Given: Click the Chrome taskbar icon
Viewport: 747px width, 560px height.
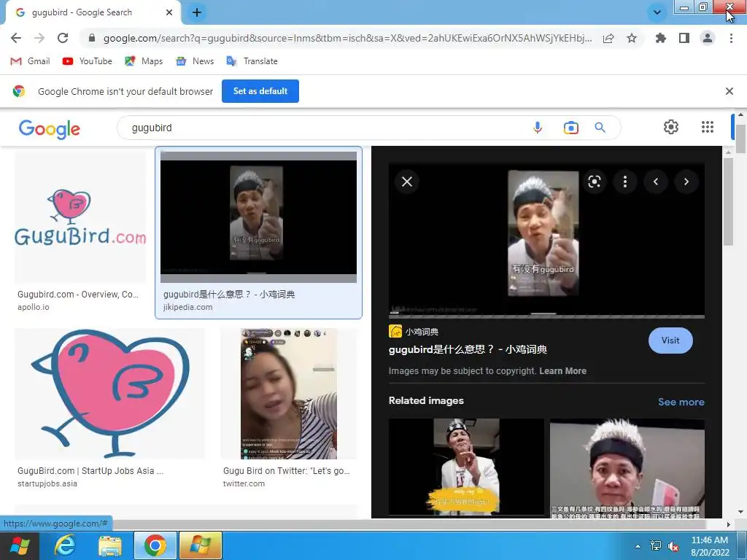Looking at the screenshot, I should (155, 545).
